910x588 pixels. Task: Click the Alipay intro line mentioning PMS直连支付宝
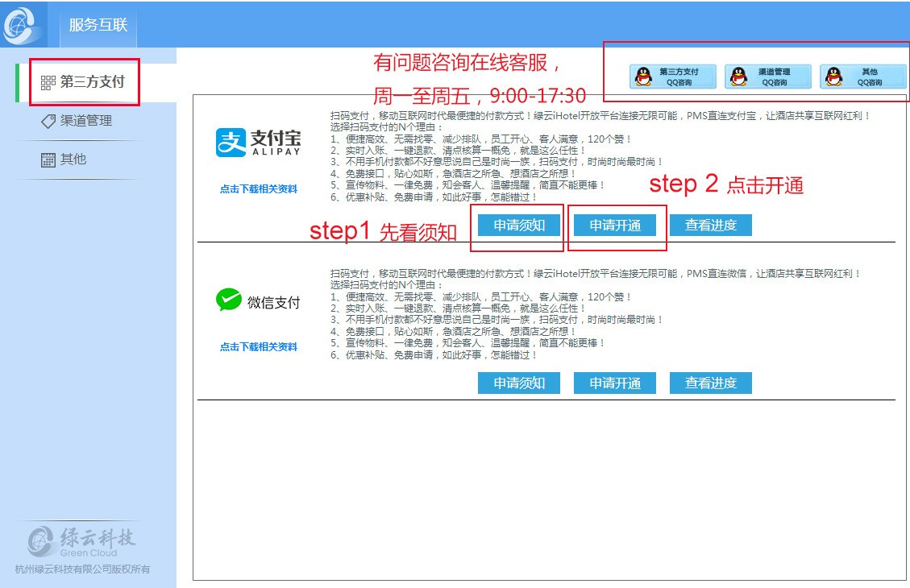[x=600, y=116]
